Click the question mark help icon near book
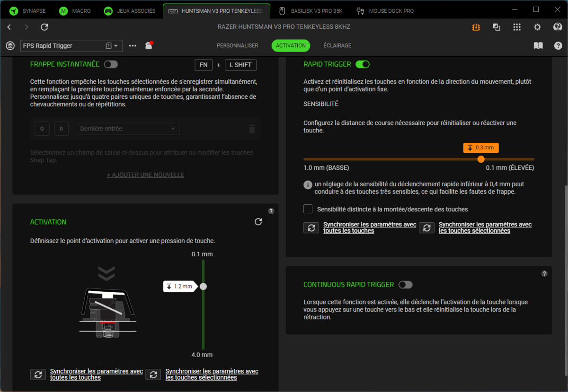This screenshot has height=392, width=568. (558, 46)
